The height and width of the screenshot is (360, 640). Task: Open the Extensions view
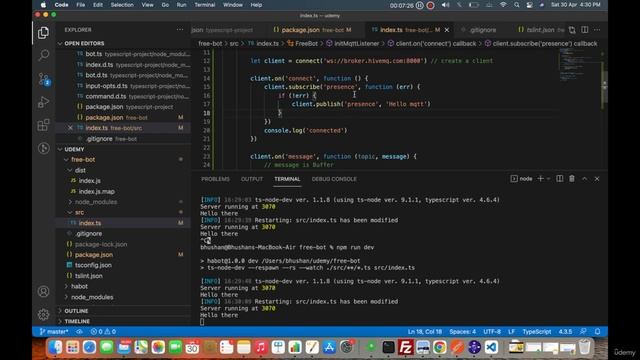[43, 125]
